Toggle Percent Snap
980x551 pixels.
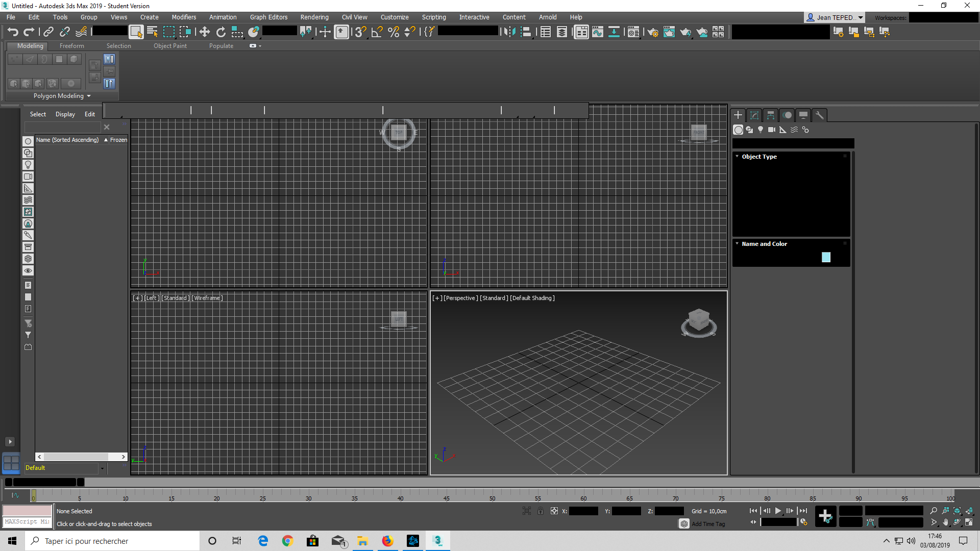(394, 32)
